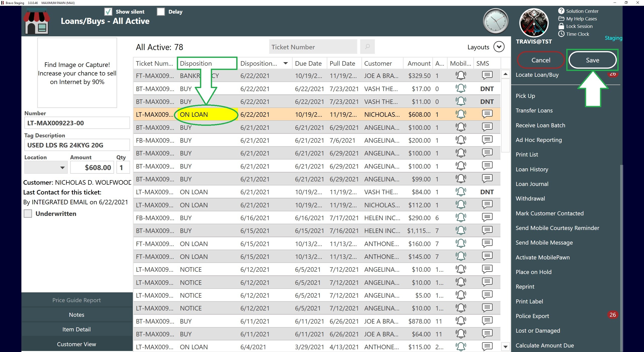Click the Cancel button
This screenshot has width=644, height=352.
tap(541, 60)
